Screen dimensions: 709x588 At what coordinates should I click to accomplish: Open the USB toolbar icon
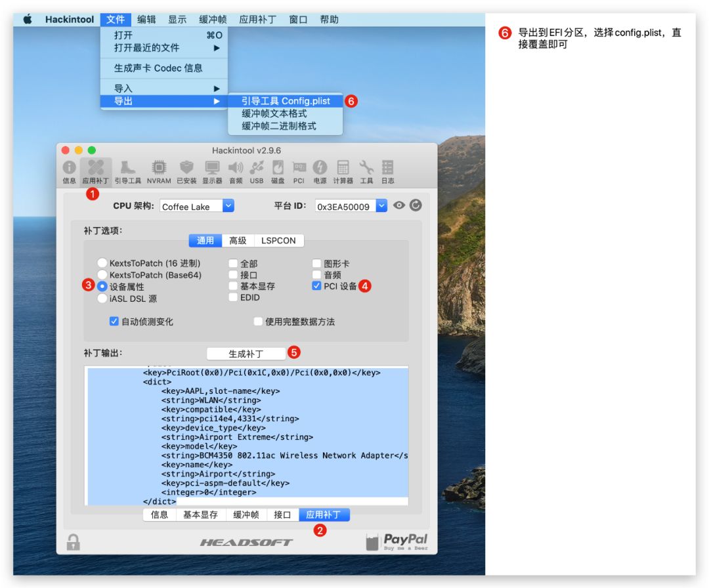click(257, 171)
